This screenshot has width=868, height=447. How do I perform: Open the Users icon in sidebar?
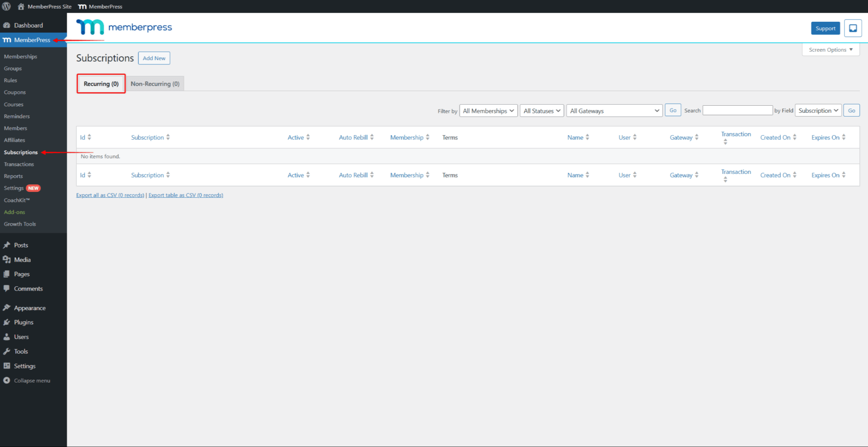click(x=7, y=337)
